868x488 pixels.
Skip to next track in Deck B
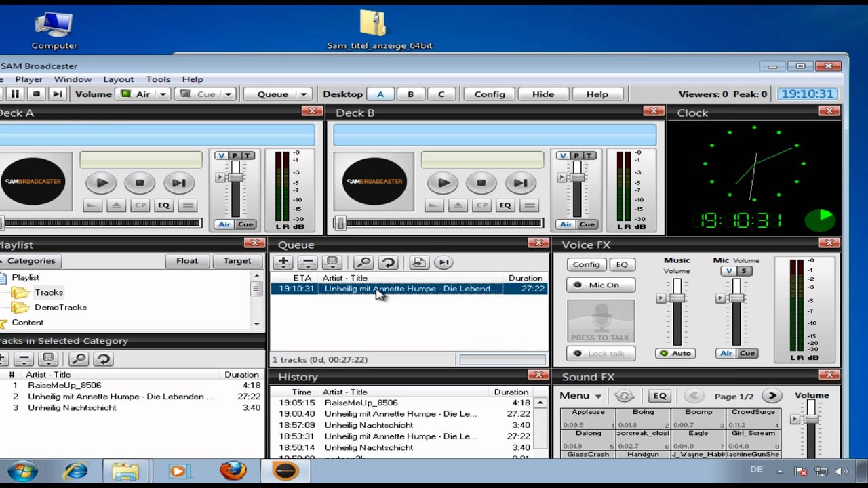pyautogui.click(x=520, y=182)
